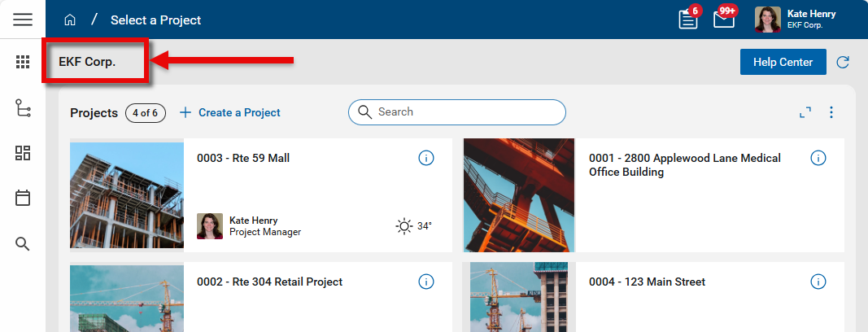Click the sidebar search magnifier icon

coord(23,243)
